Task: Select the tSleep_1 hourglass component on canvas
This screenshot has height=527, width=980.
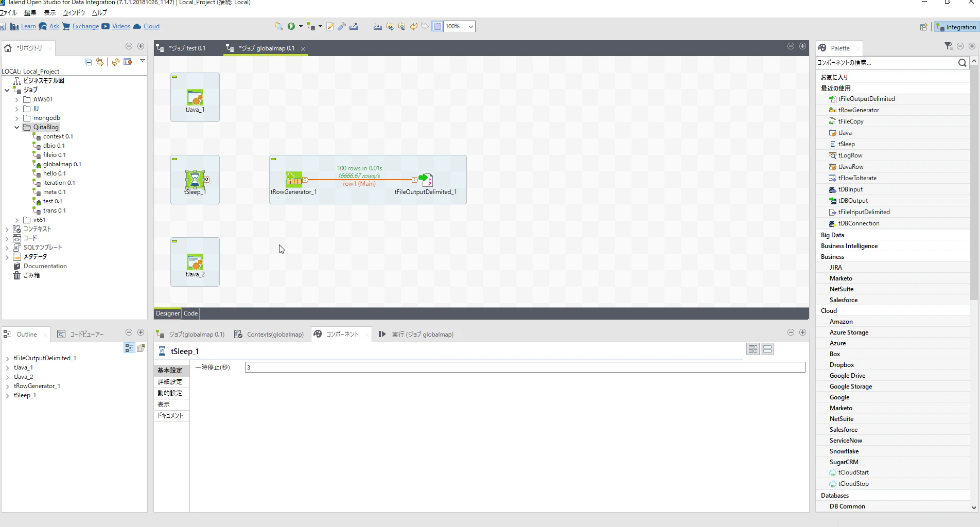Action: [195, 180]
